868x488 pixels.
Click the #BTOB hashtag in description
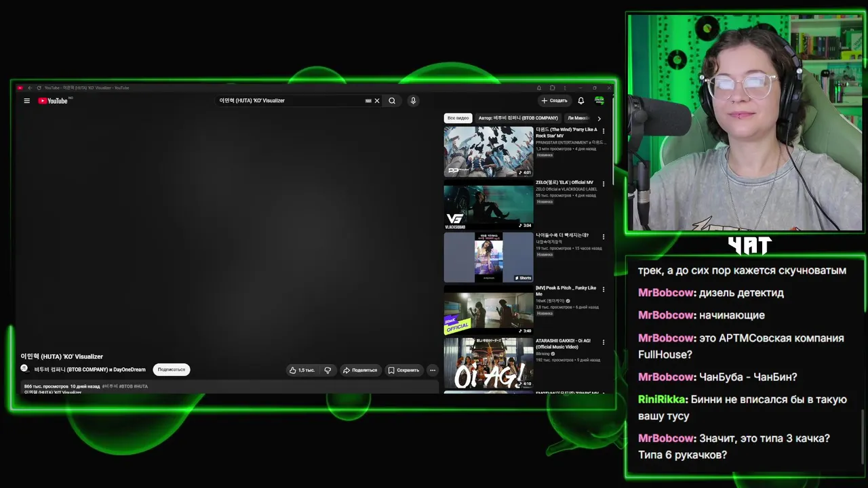(x=125, y=386)
